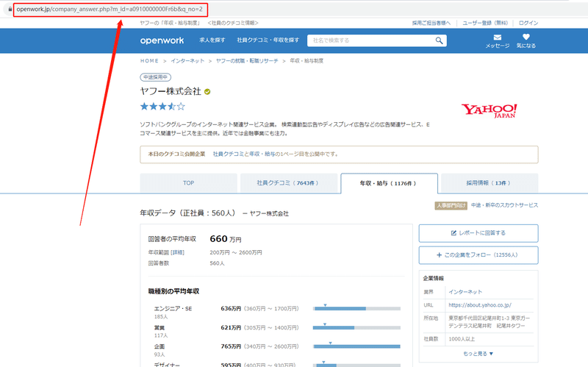Focus the company name search field
This screenshot has width=588, height=367.
coord(371,40)
